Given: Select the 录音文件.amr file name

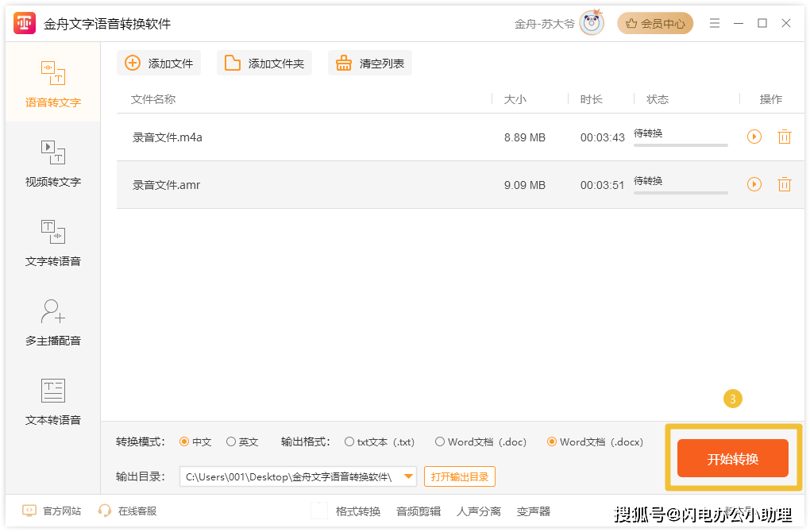Looking at the screenshot, I should pos(166,185).
